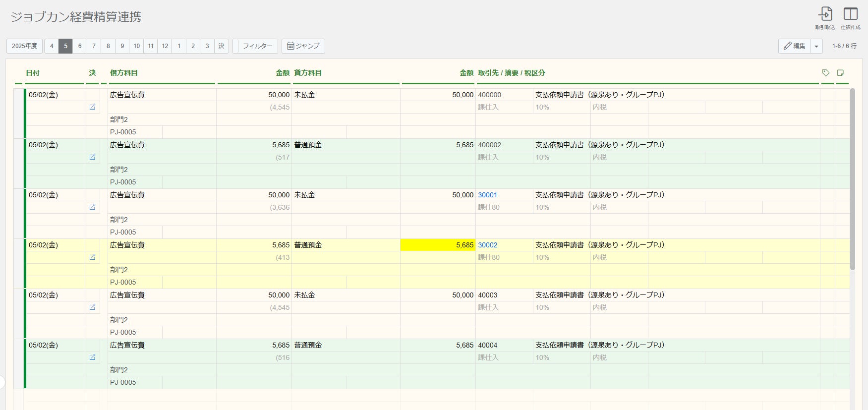
Task: Open external link icon for 400000 entry
Action: [92, 107]
